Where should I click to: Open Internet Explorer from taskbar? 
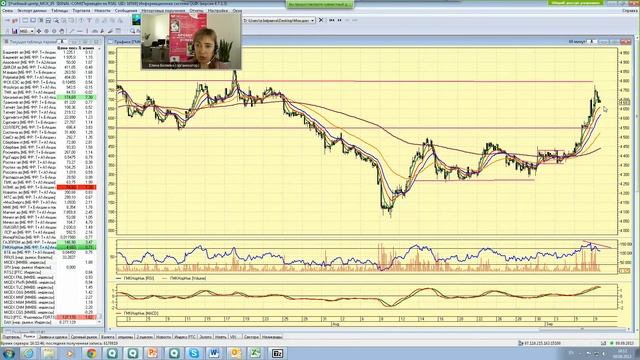click(x=28, y=353)
